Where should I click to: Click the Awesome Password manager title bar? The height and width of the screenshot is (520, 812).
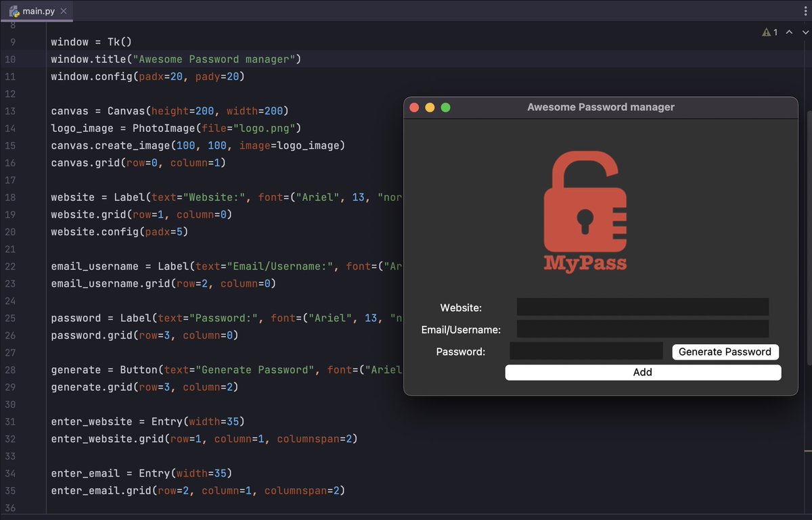(601, 107)
